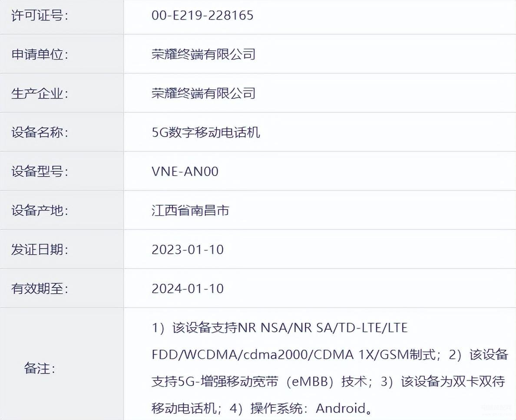Viewport: 516px width, 420px height.
Task: Click remark line starting with FDD/WCDMA/cdma2000
Action: [330, 355]
